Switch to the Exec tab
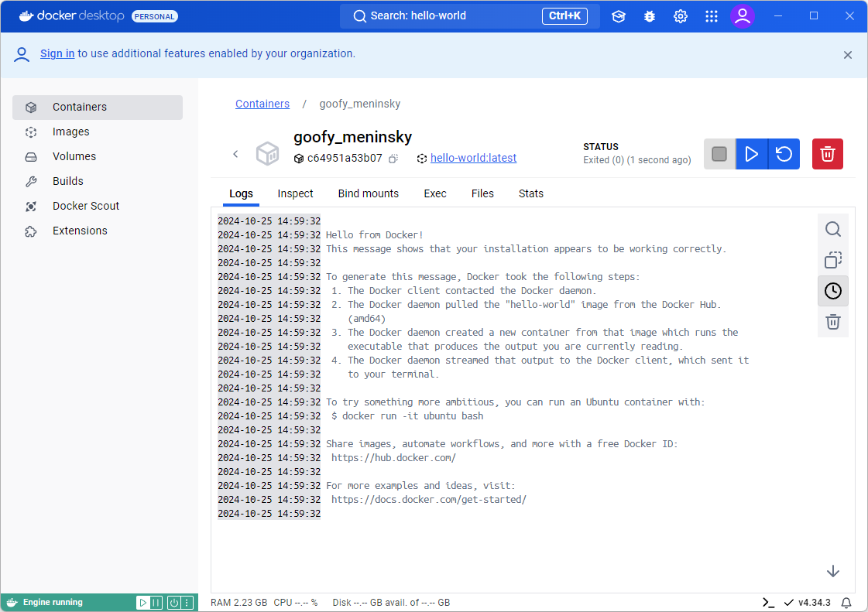868x612 pixels. pos(435,193)
